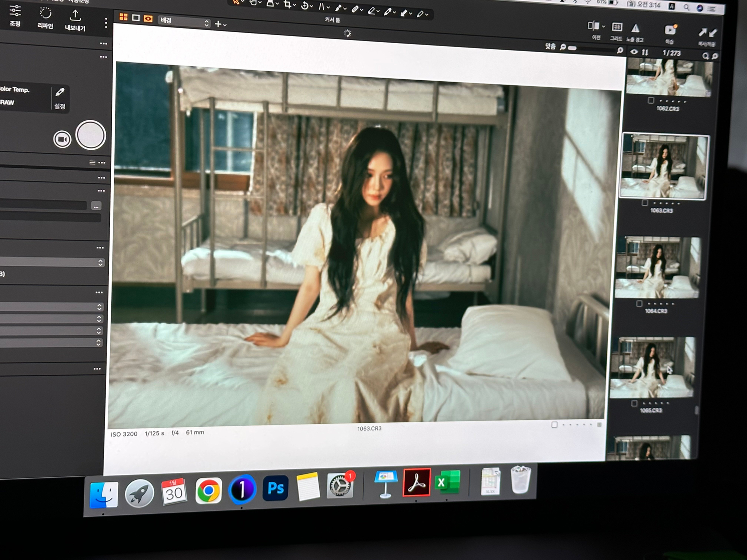This screenshot has width=747, height=560.
Task: Select the White Balance picker tool
Action: tap(388, 12)
